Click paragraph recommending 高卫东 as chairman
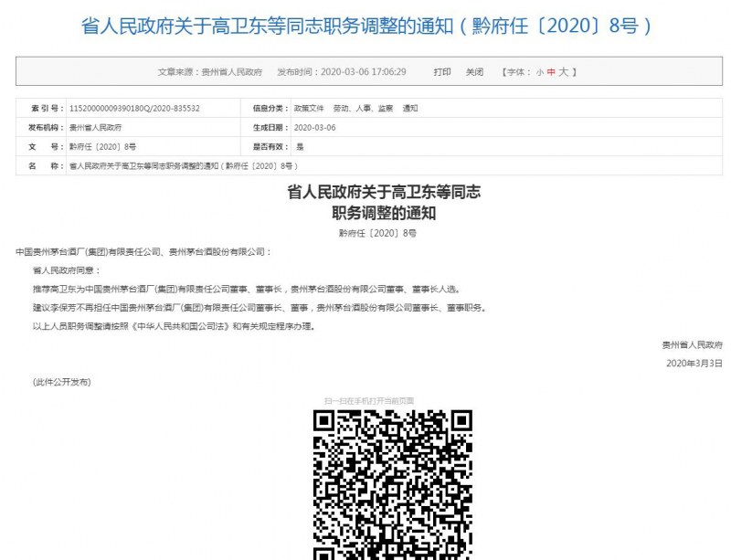This screenshot has height=560, width=731. coord(247,289)
